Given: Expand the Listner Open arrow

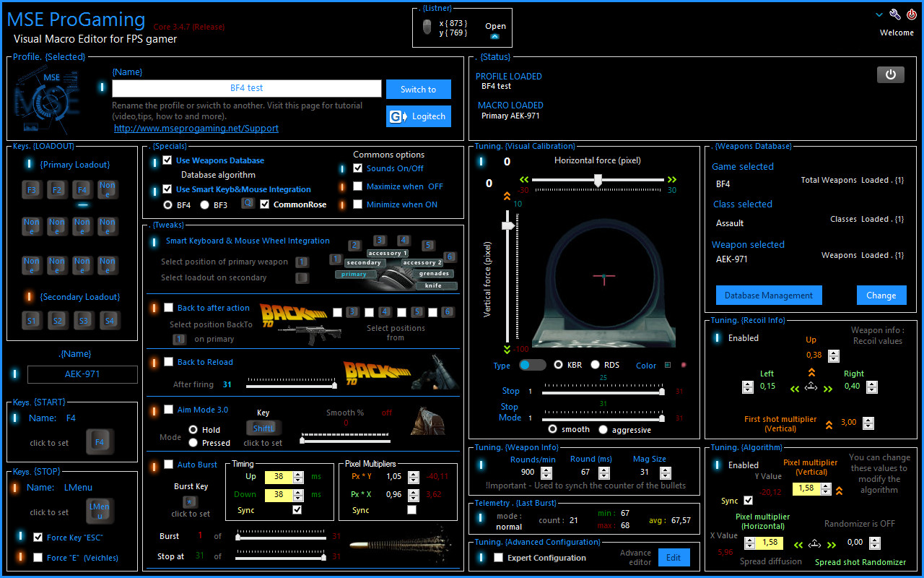Looking at the screenshot, I should click(x=494, y=36).
